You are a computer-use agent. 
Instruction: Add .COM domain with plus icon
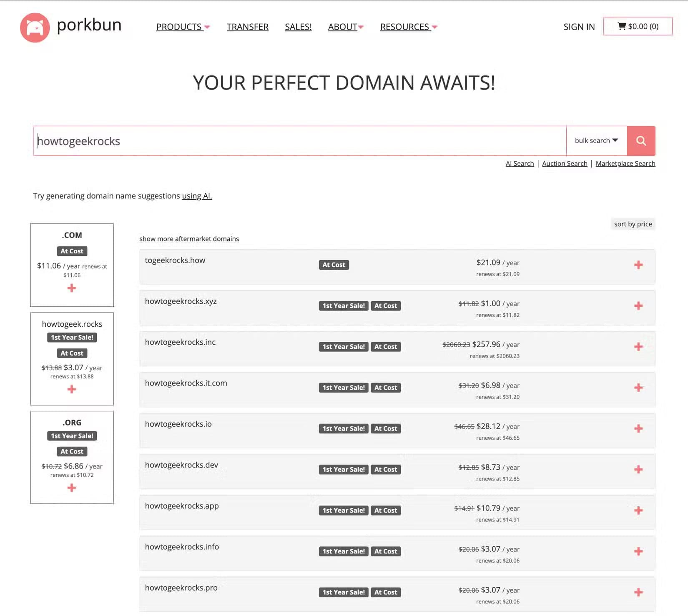click(72, 288)
